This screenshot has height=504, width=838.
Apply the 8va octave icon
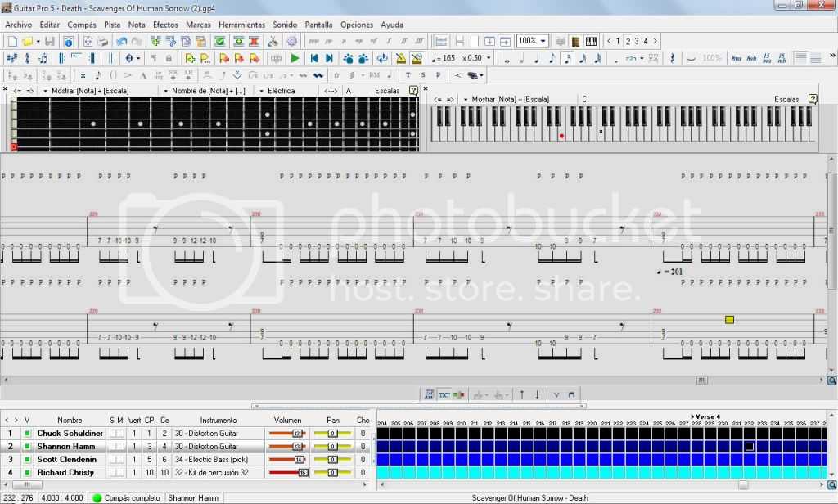click(x=737, y=58)
